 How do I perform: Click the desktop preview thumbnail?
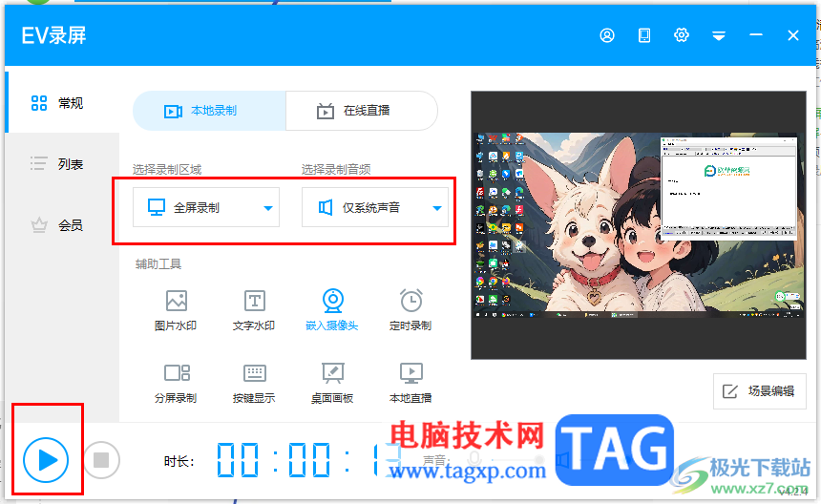pos(639,225)
